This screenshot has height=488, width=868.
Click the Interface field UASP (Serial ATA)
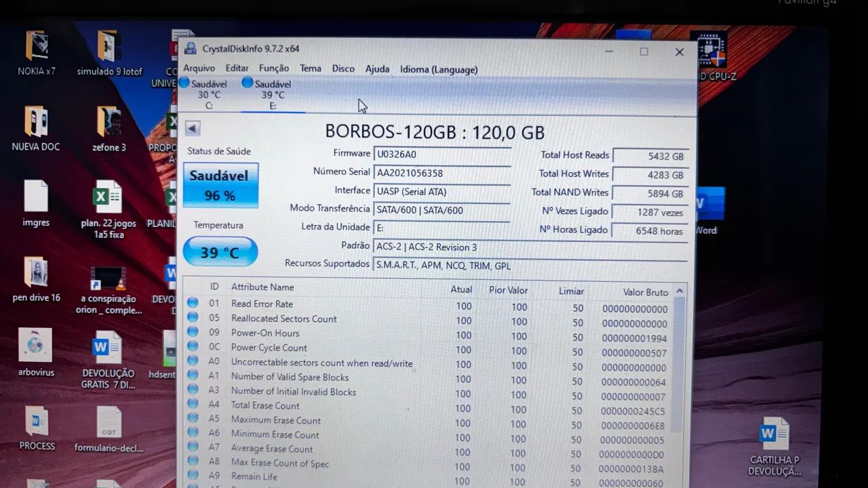[441, 192]
